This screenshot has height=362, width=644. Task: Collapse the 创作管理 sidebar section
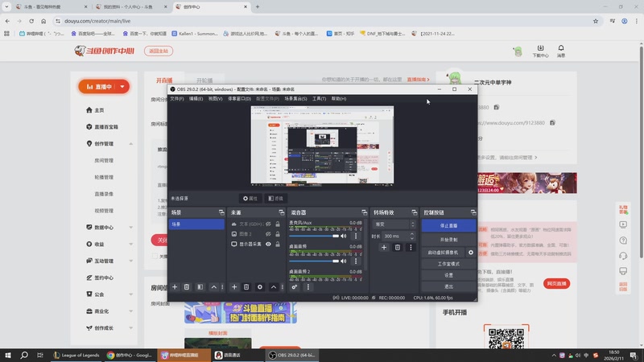tap(130, 144)
